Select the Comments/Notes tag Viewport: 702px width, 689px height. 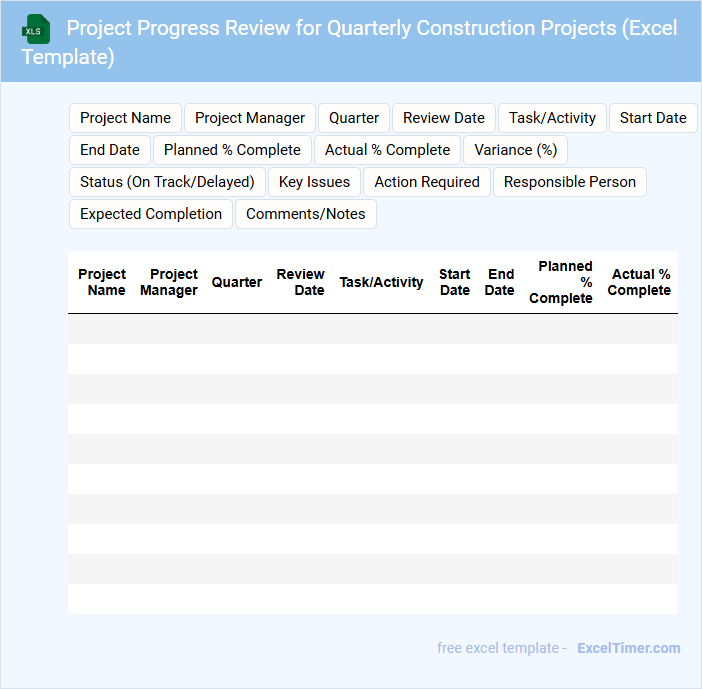(306, 214)
